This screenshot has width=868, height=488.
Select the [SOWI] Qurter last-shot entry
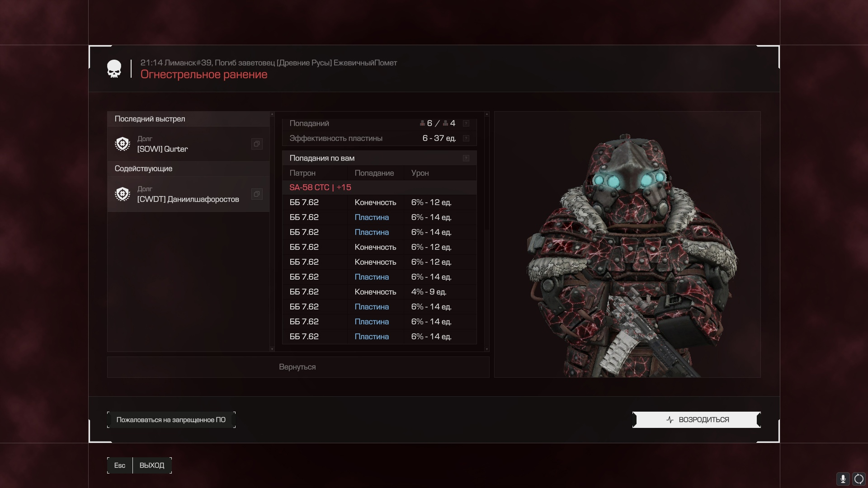188,144
